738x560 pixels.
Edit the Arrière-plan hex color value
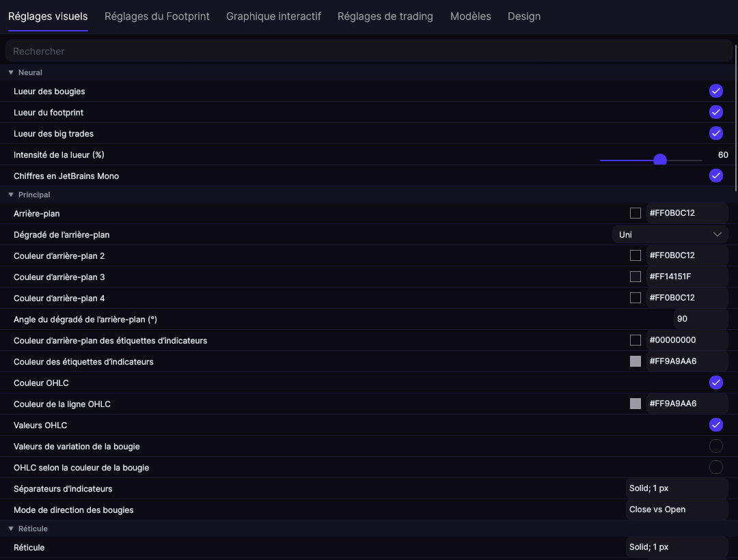point(687,213)
